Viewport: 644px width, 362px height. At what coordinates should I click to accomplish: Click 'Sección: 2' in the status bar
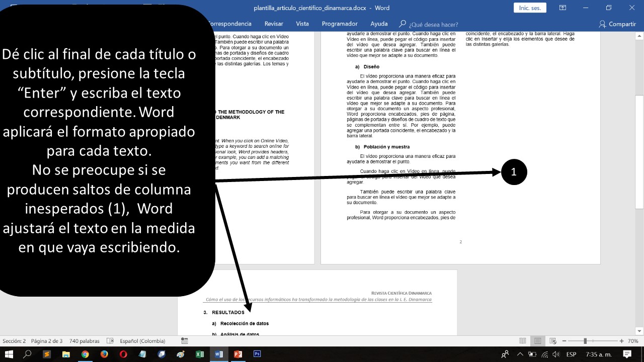coord(14,341)
